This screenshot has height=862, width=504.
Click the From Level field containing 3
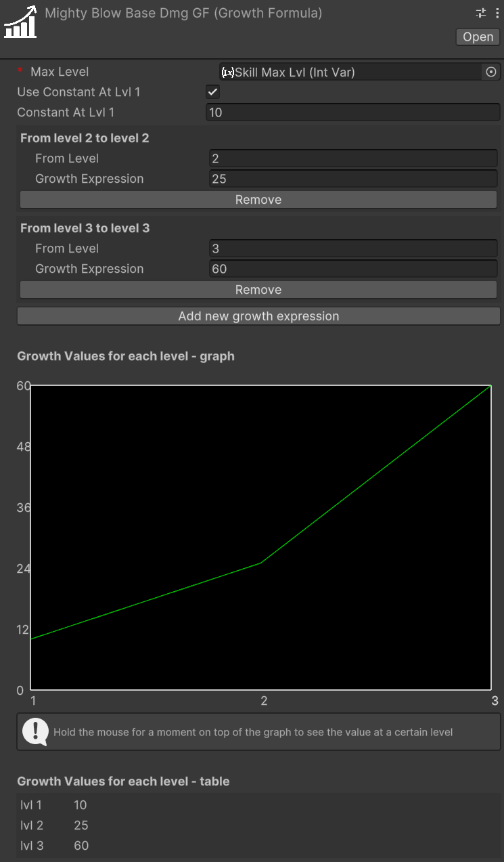[x=352, y=249]
